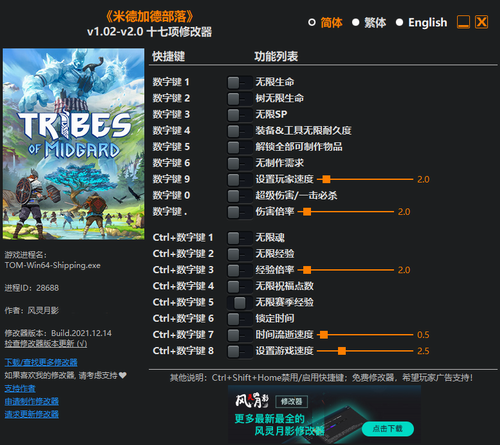Enable 解锁全部可制作物品 toggle
500x445 pixels.
[x=239, y=147]
